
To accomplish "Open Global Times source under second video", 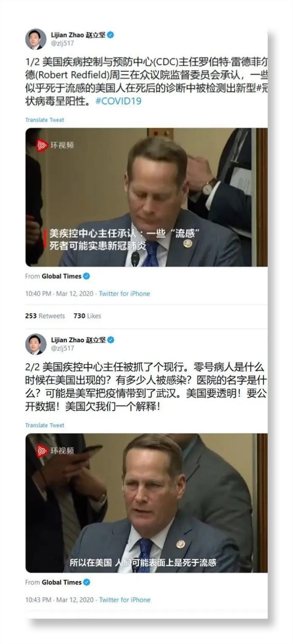I will click(61, 582).
